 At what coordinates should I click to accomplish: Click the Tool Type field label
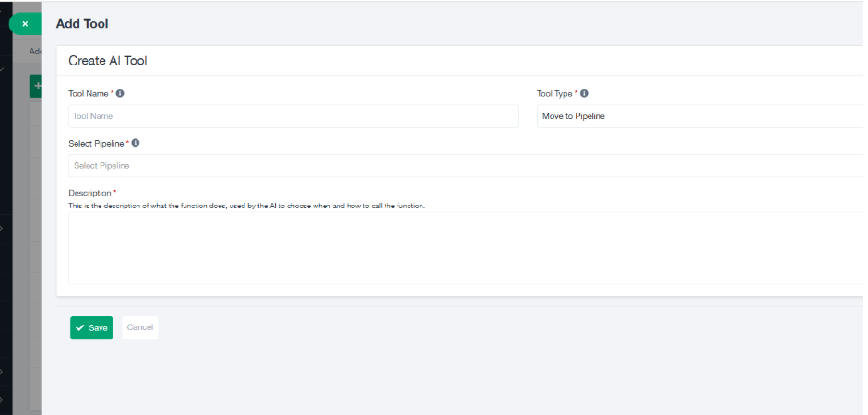[554, 94]
